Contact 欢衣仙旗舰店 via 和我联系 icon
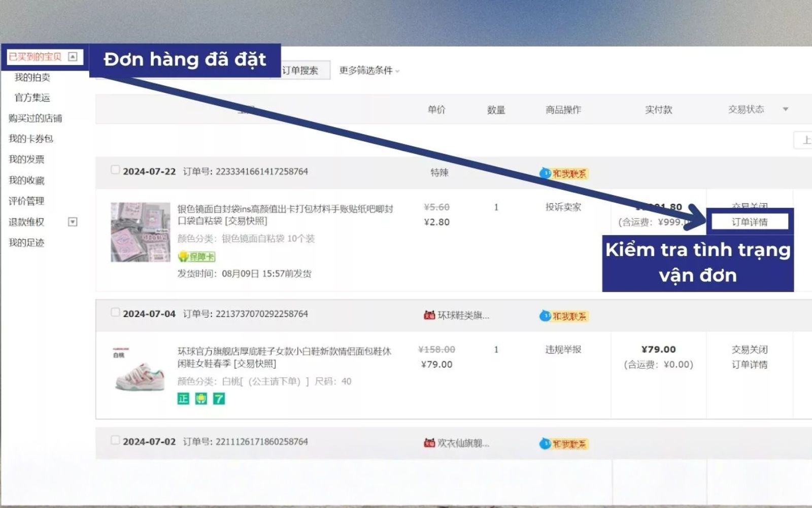 tap(564, 443)
